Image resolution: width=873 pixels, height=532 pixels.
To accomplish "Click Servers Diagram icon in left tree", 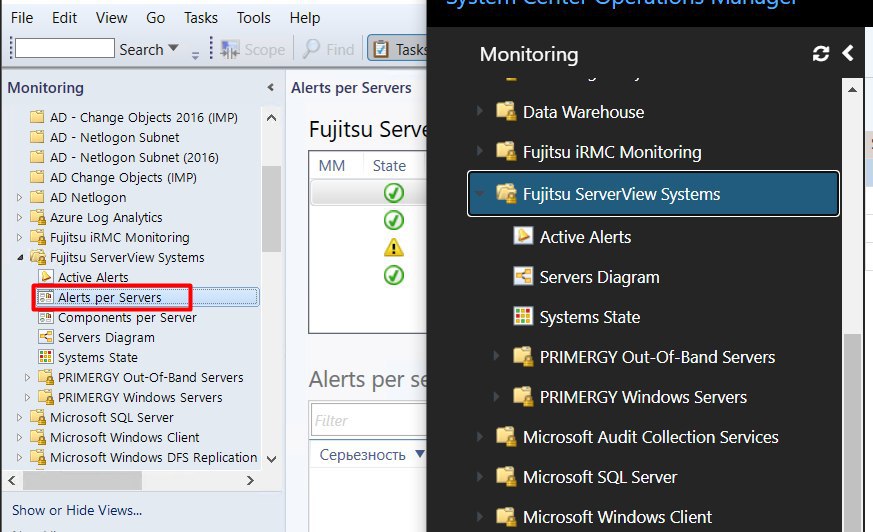I will tap(46, 337).
